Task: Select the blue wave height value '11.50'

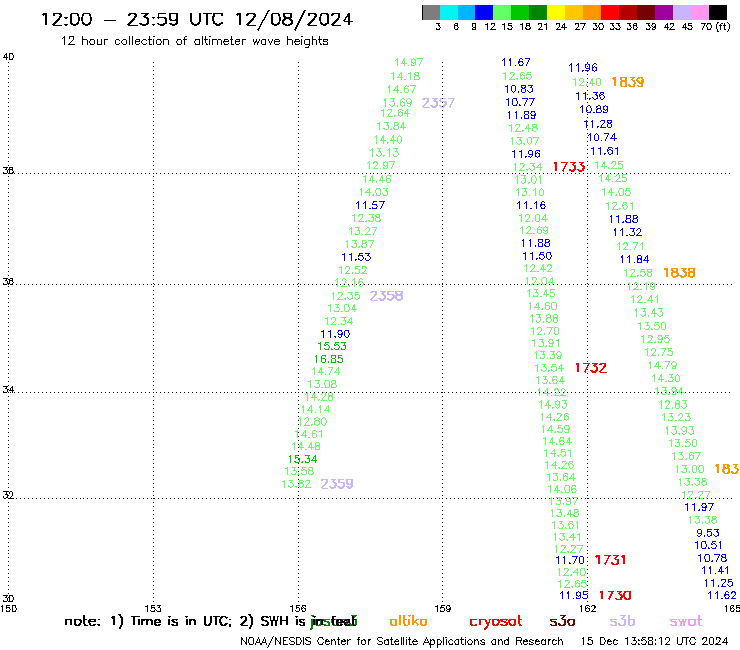Action: 537,256
